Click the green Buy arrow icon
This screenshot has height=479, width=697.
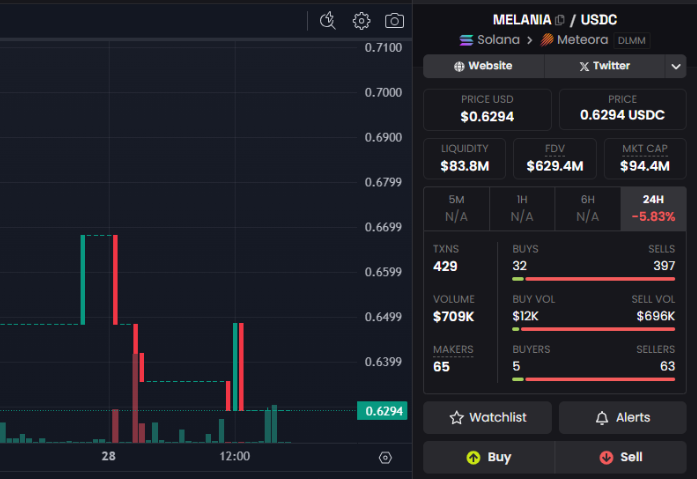(473, 457)
